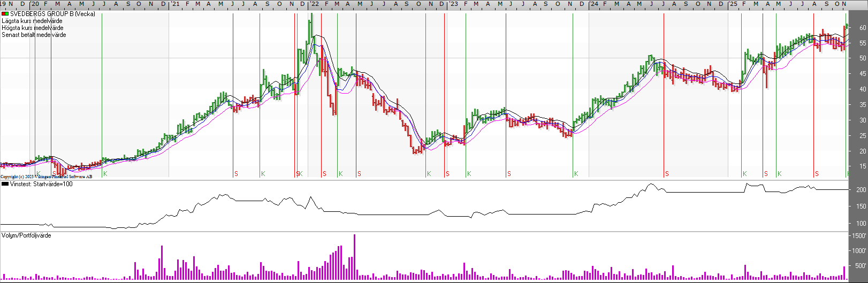Click the red S marker in mid-2023
Viewport: 868px width, 283px height.
click(509, 174)
